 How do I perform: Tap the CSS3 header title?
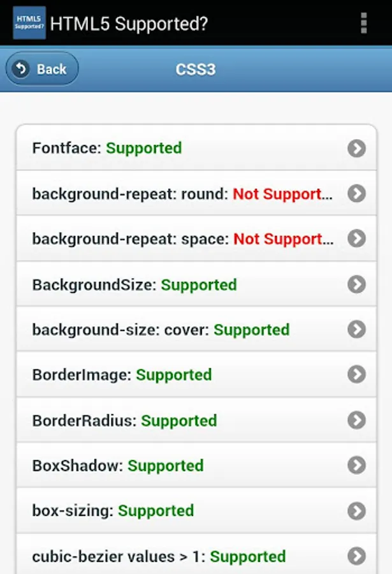(196, 69)
